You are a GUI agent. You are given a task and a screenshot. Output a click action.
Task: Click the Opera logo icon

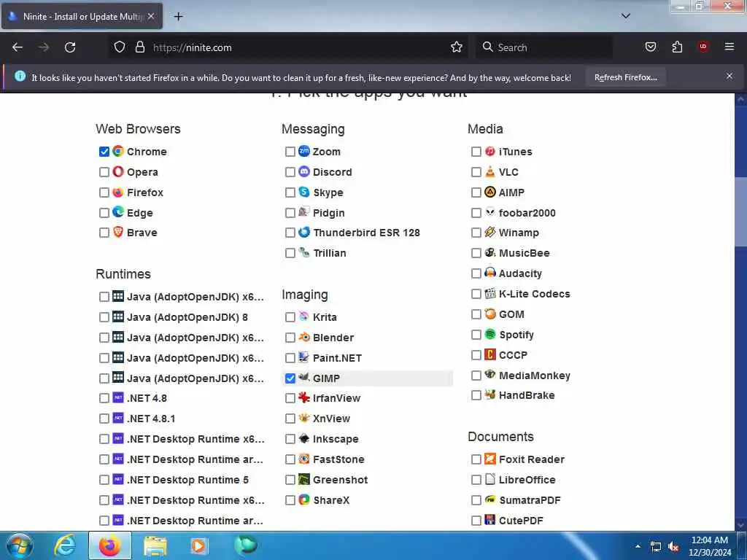pos(117,171)
